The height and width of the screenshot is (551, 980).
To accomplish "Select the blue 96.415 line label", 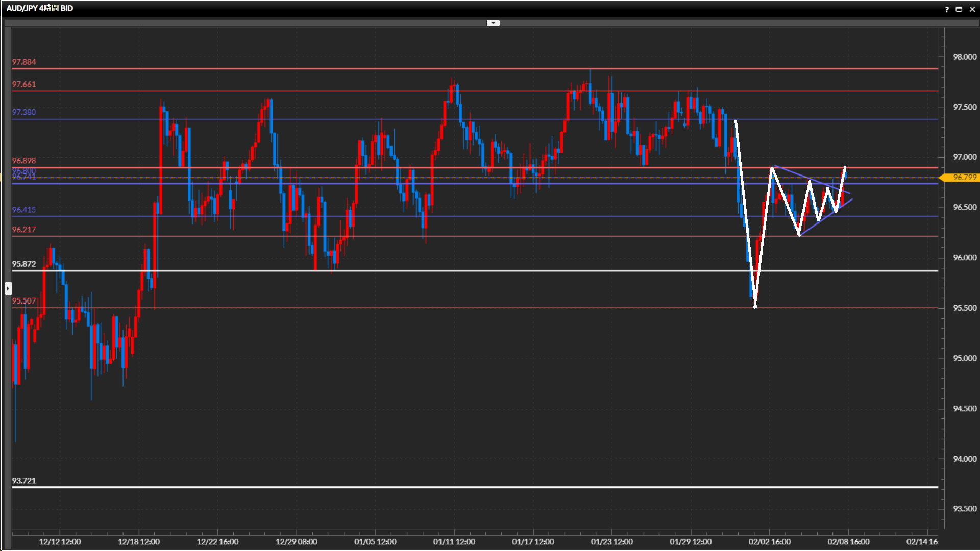I will [x=24, y=210].
